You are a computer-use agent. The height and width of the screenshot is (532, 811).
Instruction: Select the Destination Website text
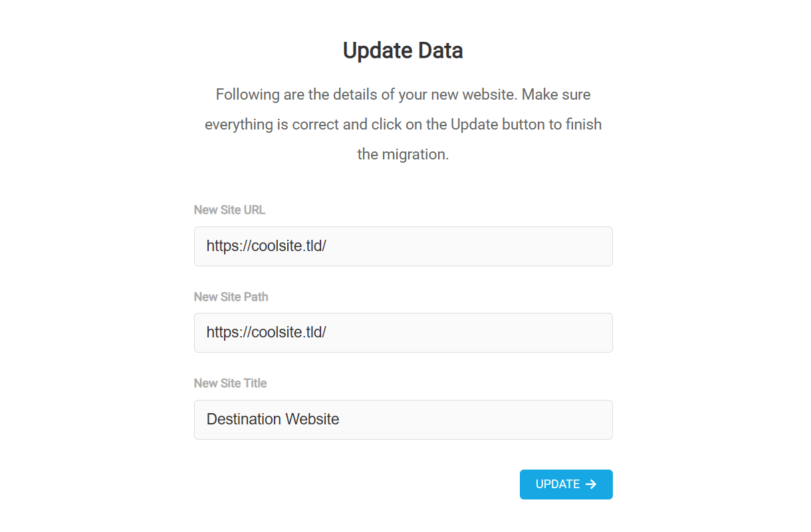273,419
